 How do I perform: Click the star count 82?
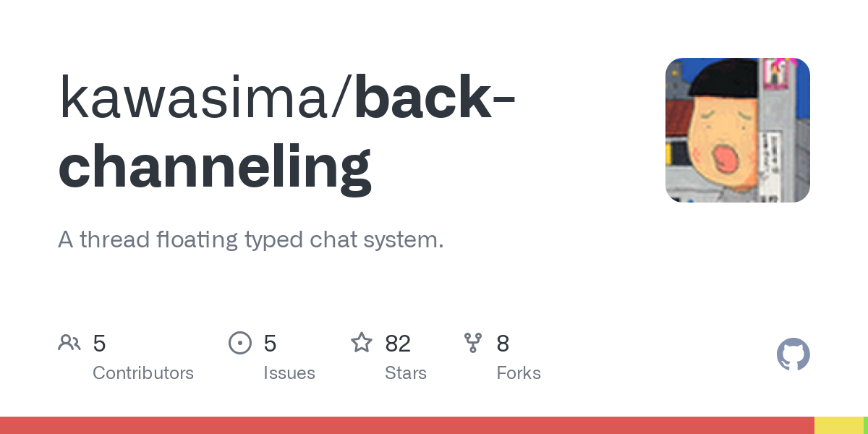point(398,344)
